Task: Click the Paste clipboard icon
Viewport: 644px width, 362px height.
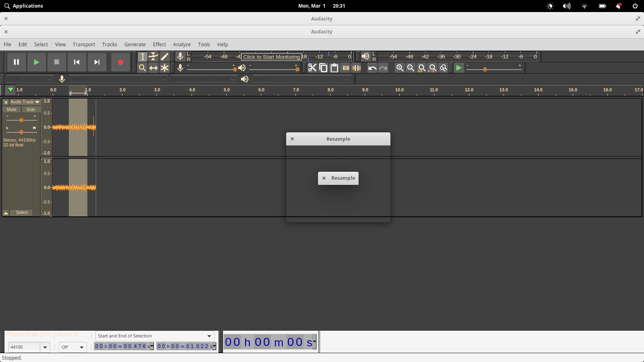Action: [334, 68]
